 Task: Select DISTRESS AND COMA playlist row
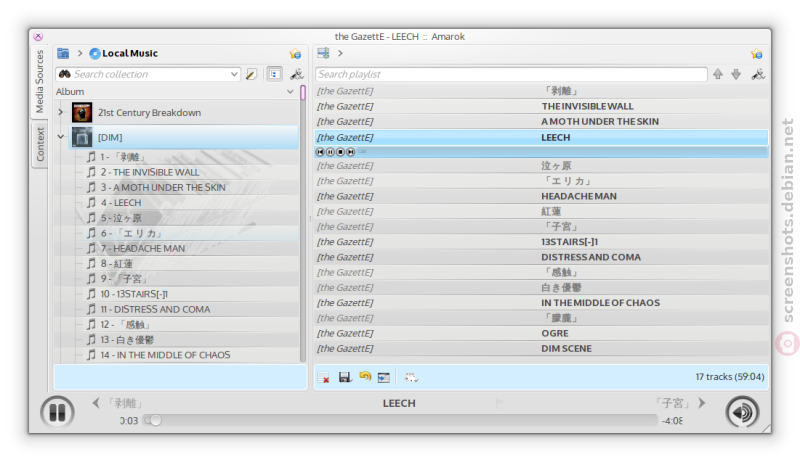click(541, 257)
